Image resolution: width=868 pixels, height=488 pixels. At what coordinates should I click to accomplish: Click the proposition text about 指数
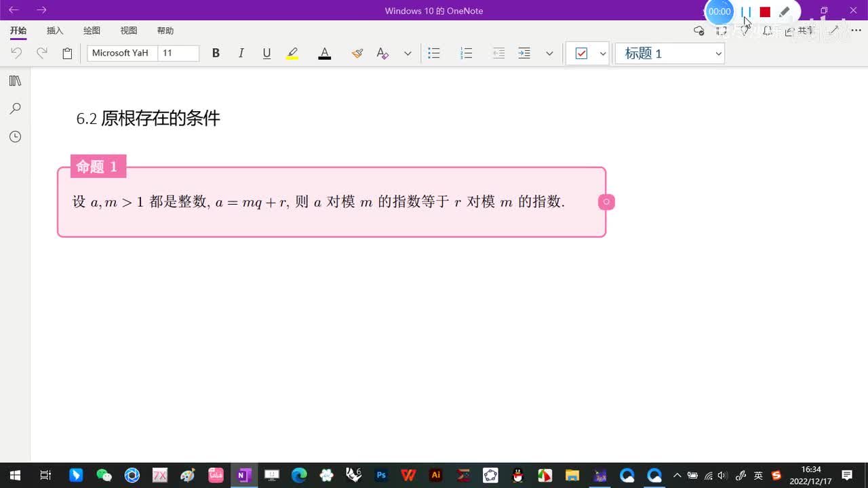tap(319, 202)
